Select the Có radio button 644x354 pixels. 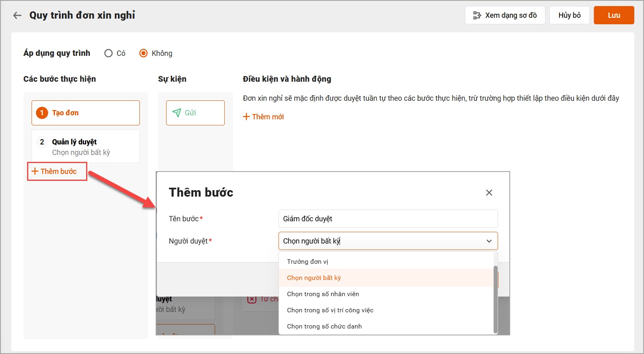click(x=108, y=53)
